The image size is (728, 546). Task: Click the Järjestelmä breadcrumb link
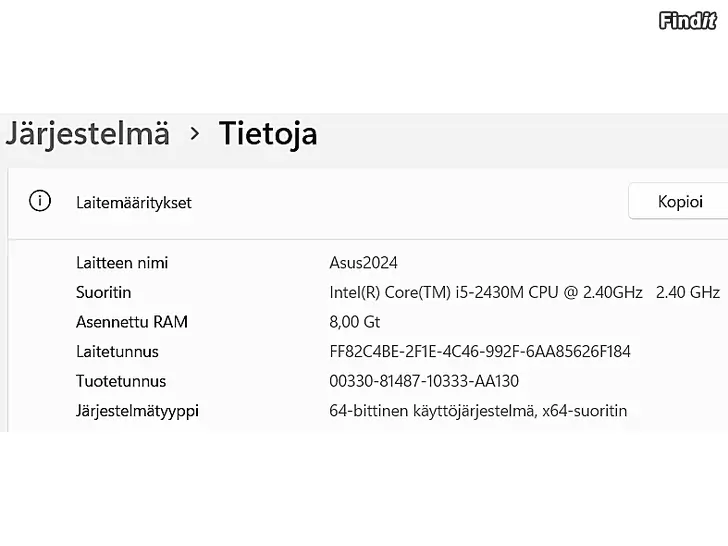pos(87,134)
